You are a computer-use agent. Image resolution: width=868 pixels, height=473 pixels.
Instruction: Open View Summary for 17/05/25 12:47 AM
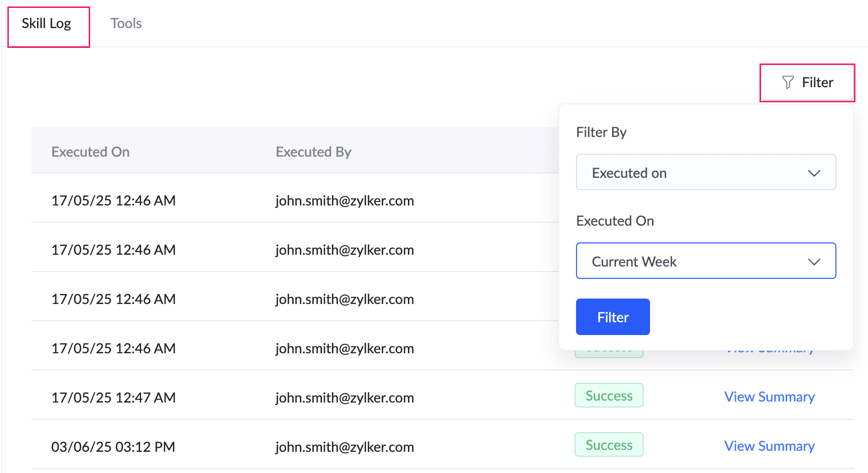point(769,397)
